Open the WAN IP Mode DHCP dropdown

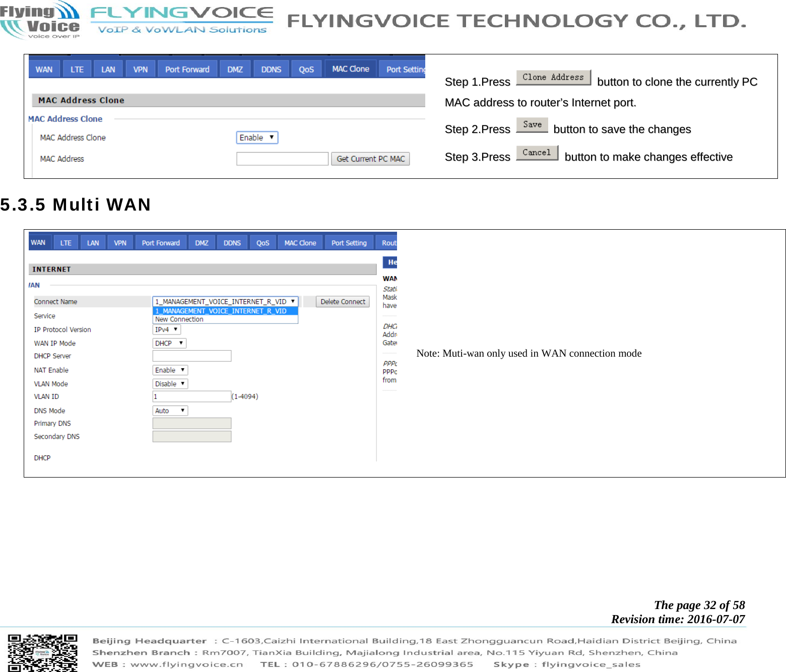(169, 343)
